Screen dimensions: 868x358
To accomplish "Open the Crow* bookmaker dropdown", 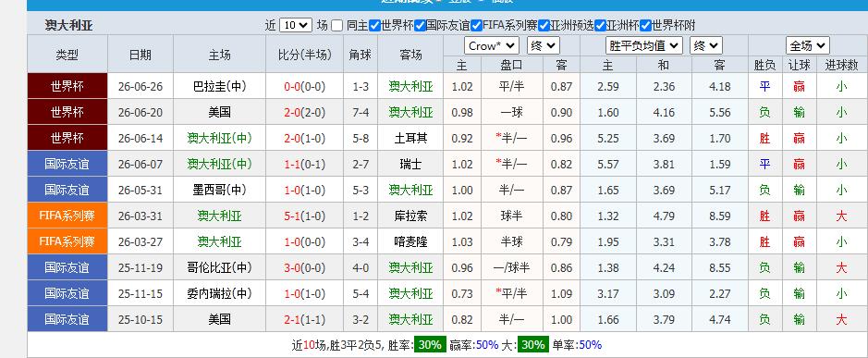I will tap(492, 45).
